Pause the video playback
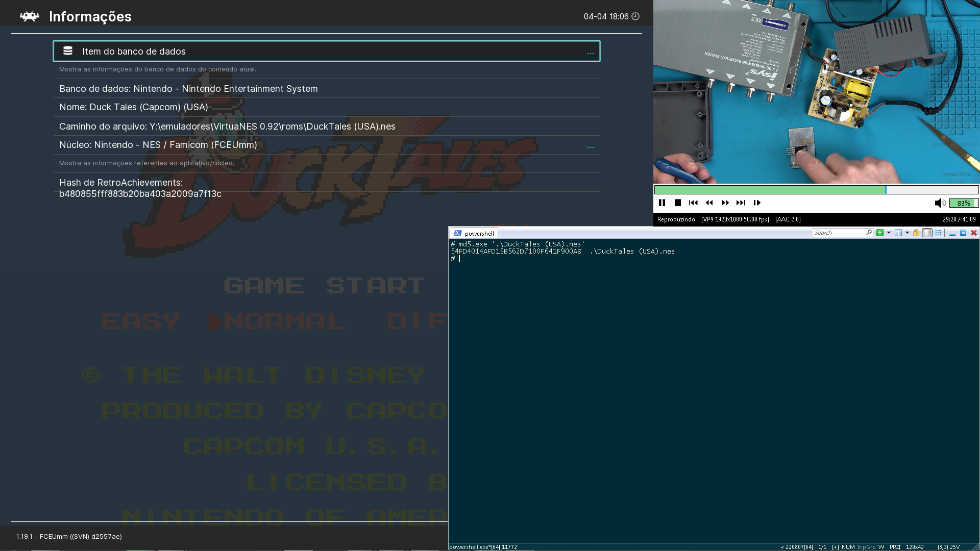 pyautogui.click(x=662, y=203)
